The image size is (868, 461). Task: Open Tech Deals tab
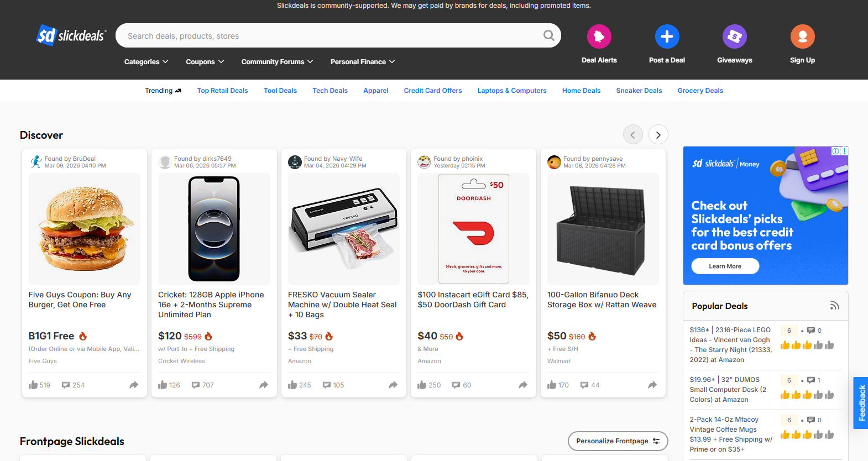pos(330,91)
